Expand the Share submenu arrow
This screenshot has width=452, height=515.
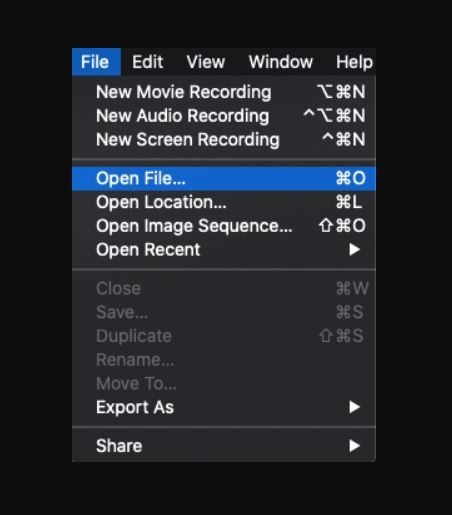(x=354, y=446)
